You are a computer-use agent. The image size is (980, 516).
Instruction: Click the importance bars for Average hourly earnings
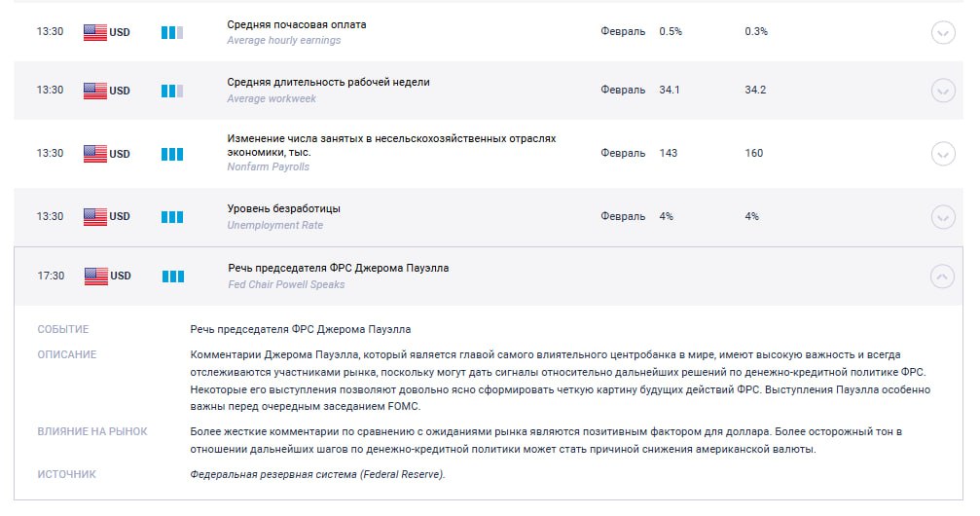pos(172,32)
